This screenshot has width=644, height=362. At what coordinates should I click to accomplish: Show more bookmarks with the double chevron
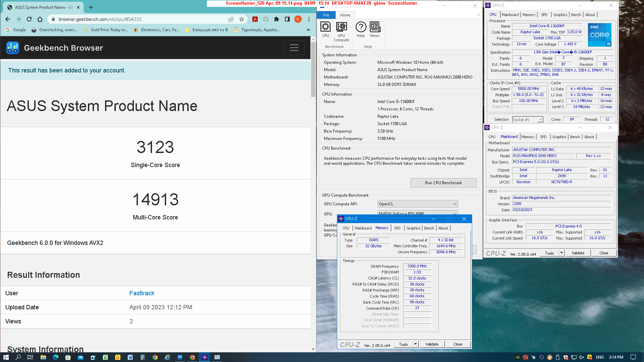(x=308, y=30)
